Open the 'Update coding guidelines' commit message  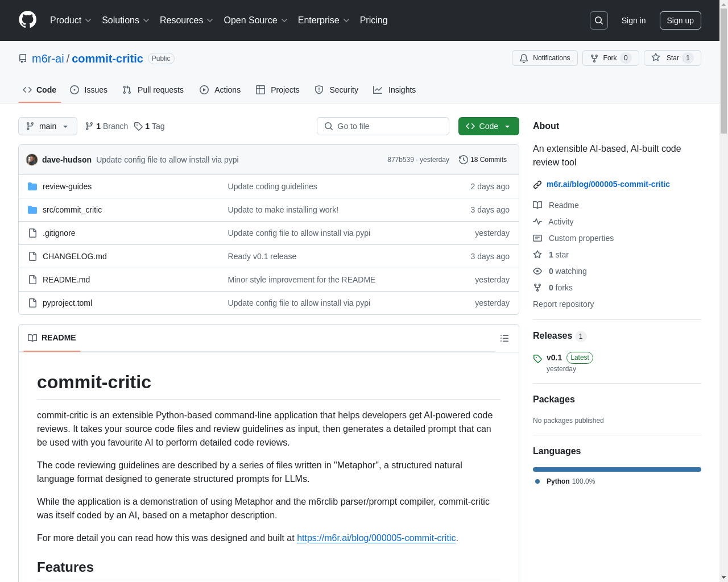272,186
